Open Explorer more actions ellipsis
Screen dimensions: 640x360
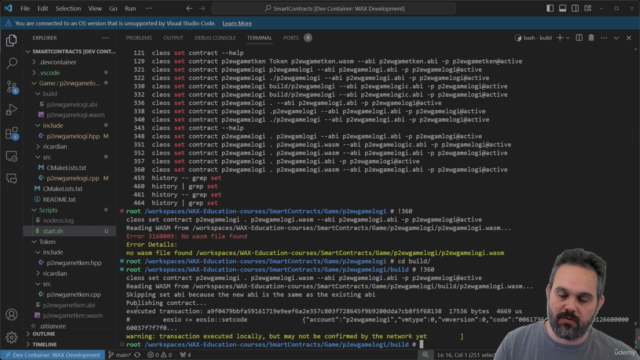click(105, 38)
